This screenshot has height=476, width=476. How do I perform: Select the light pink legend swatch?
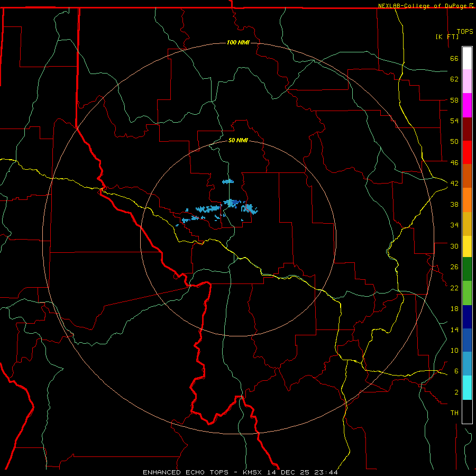(467, 81)
